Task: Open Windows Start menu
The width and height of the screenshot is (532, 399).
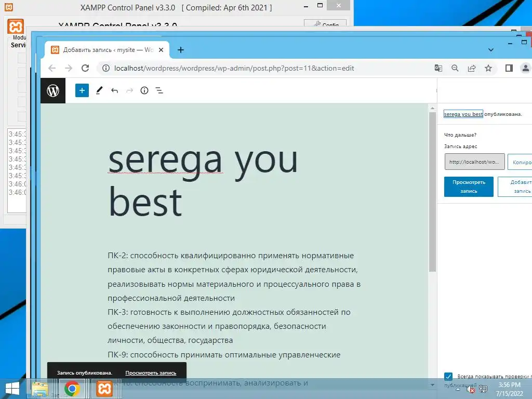Action: [x=12, y=389]
